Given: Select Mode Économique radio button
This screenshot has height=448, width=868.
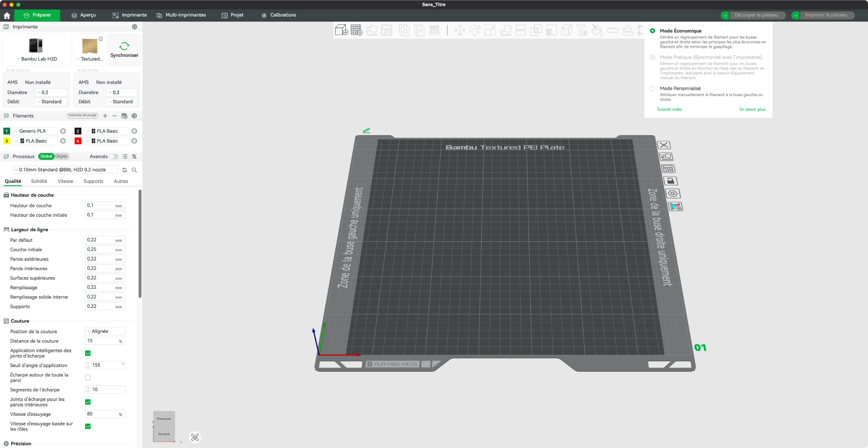Looking at the screenshot, I should tap(652, 31).
